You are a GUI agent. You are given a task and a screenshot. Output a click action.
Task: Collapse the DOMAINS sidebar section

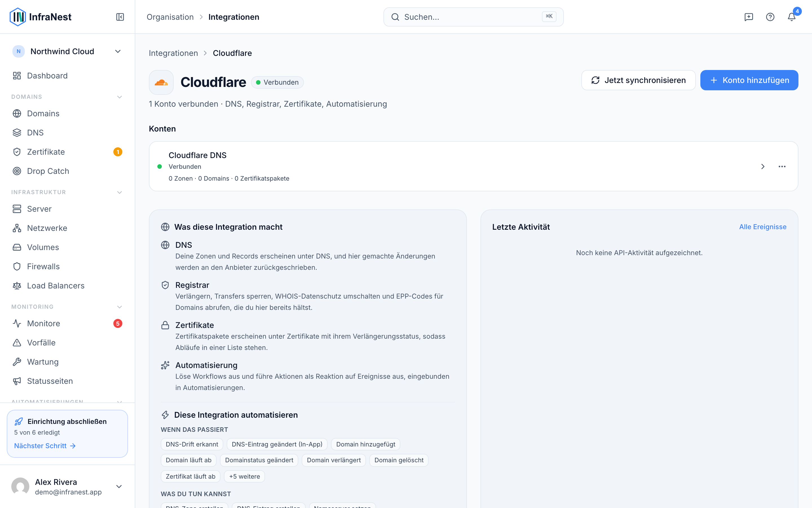pos(119,97)
